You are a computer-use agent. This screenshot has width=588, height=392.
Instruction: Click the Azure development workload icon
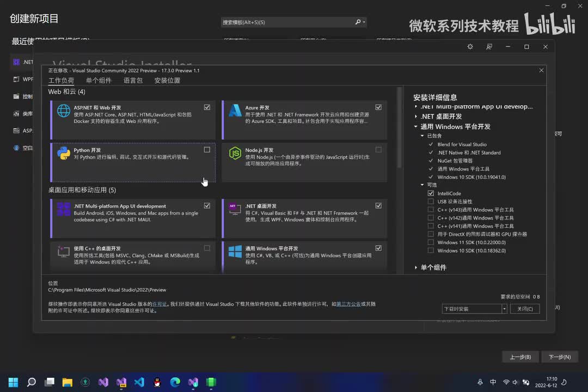point(235,111)
